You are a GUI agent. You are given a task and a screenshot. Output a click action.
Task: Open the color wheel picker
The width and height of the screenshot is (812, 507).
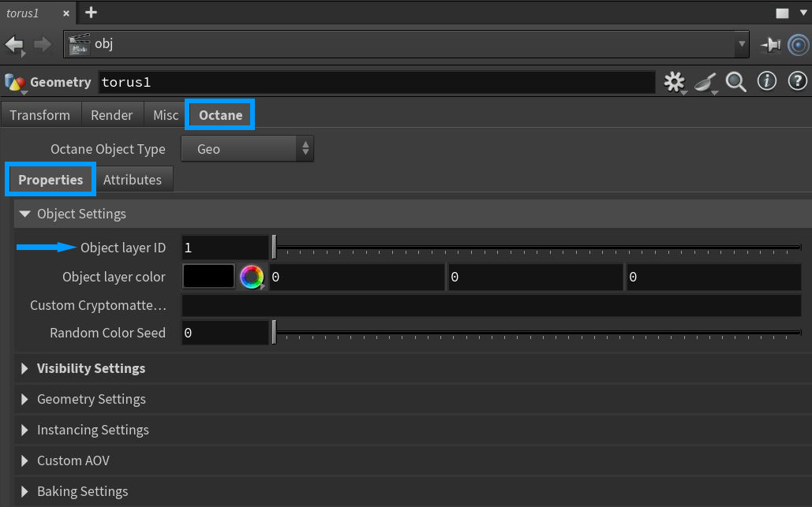[x=252, y=277]
